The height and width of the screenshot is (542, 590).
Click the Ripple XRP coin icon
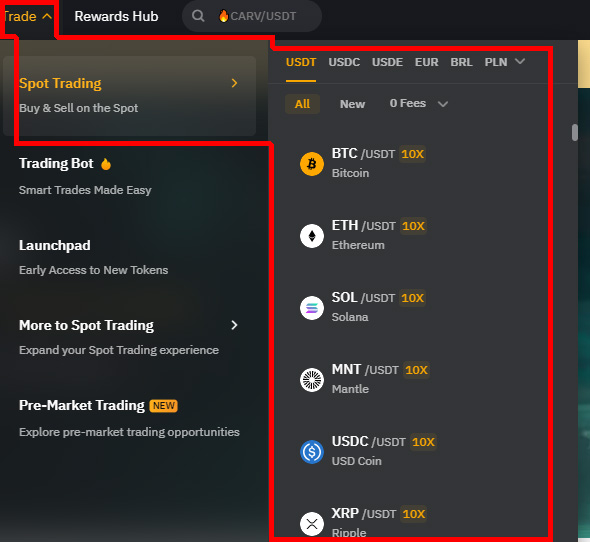point(312,524)
